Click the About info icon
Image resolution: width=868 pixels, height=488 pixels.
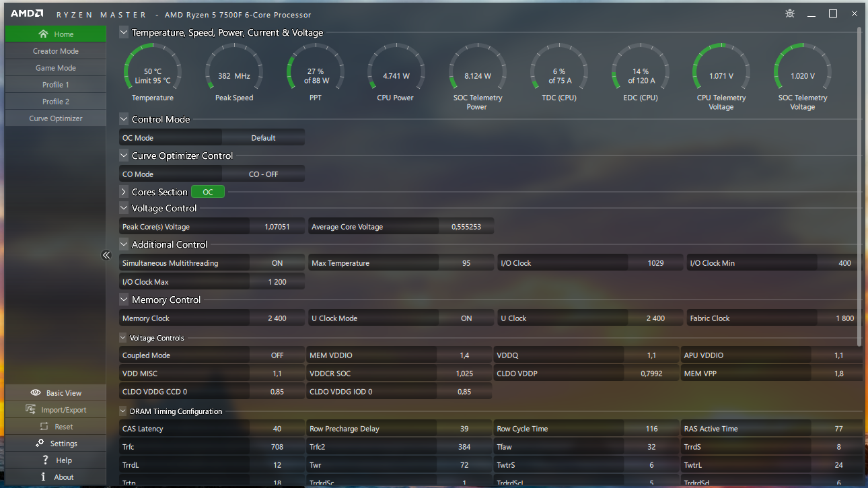point(43,477)
